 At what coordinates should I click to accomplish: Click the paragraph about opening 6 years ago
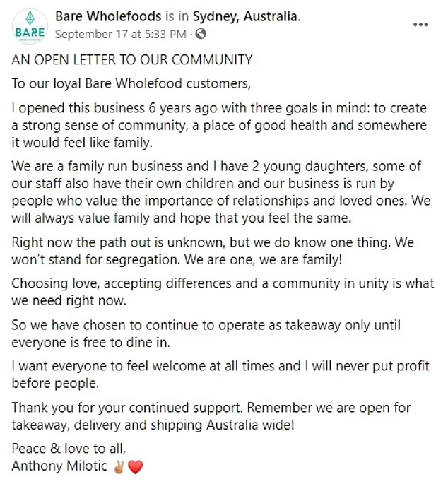pos(219,125)
